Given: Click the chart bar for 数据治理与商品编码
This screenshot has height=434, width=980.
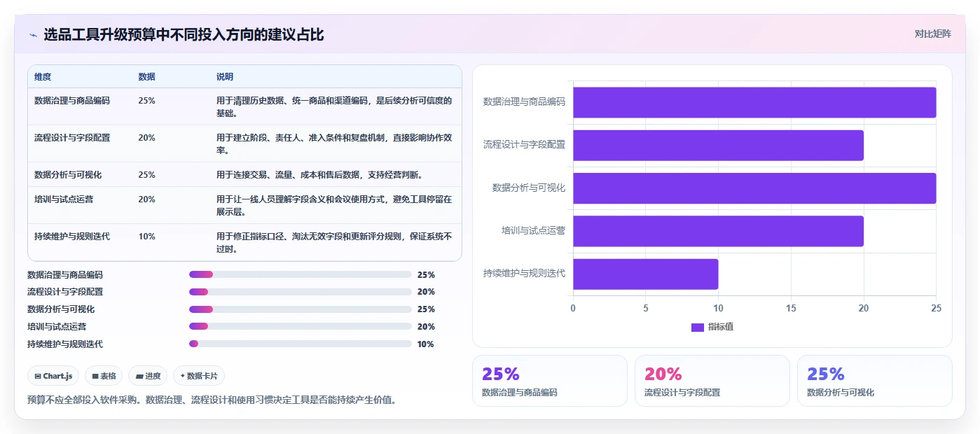Looking at the screenshot, I should 754,102.
